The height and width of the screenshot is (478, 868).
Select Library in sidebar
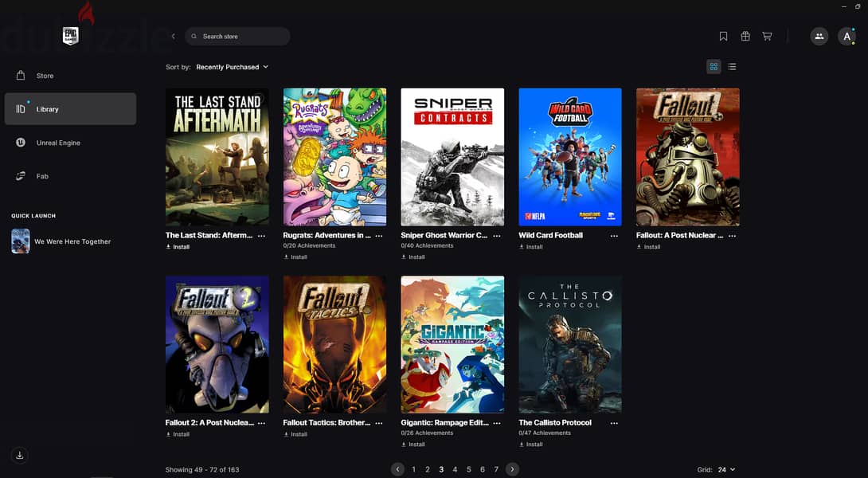tap(70, 108)
